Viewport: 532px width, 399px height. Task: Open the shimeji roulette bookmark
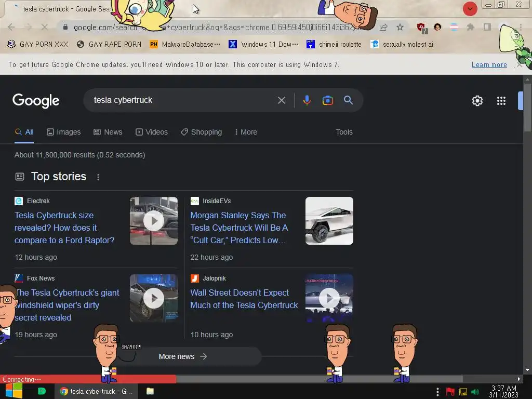(x=334, y=45)
